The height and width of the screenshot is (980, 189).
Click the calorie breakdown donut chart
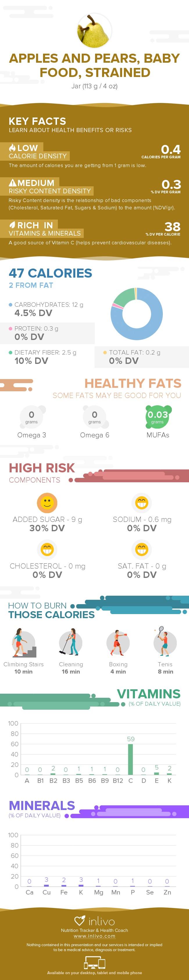137,314
